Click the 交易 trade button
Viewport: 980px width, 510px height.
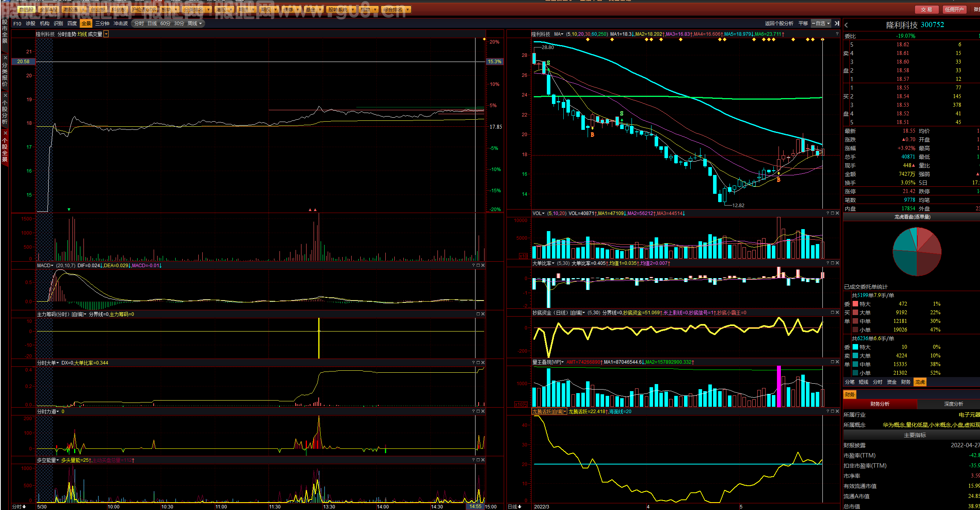[x=927, y=9]
